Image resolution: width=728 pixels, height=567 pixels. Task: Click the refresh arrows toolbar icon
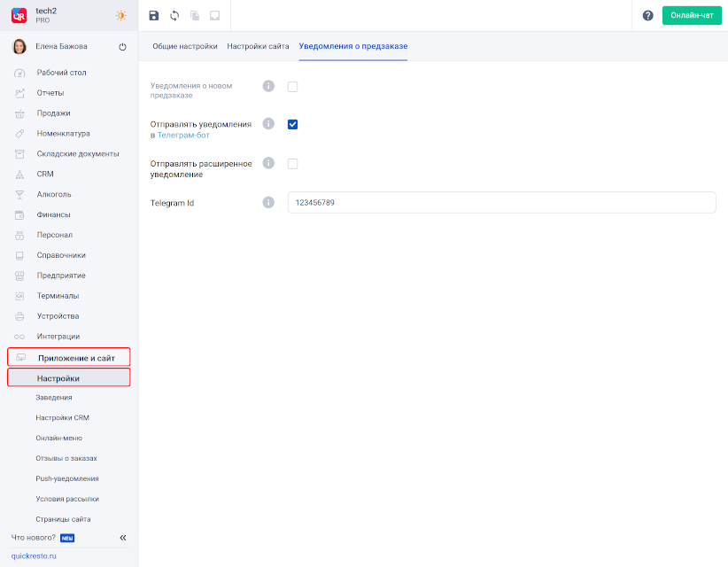click(174, 16)
